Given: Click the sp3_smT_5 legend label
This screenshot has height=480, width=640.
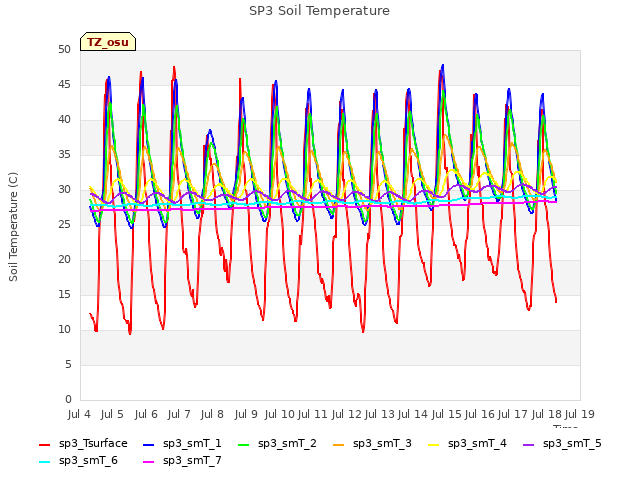Looking at the screenshot, I should [x=572, y=444].
